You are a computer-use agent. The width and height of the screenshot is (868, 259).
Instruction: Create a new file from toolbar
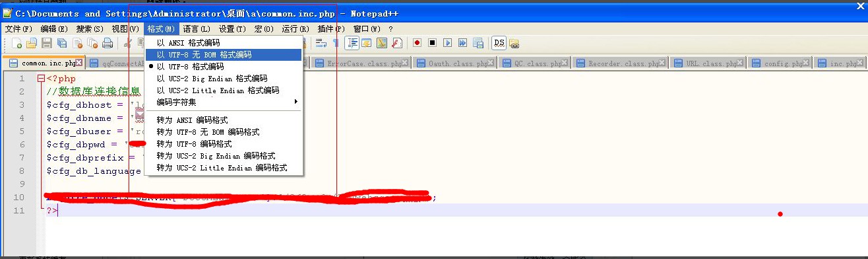[x=16, y=43]
